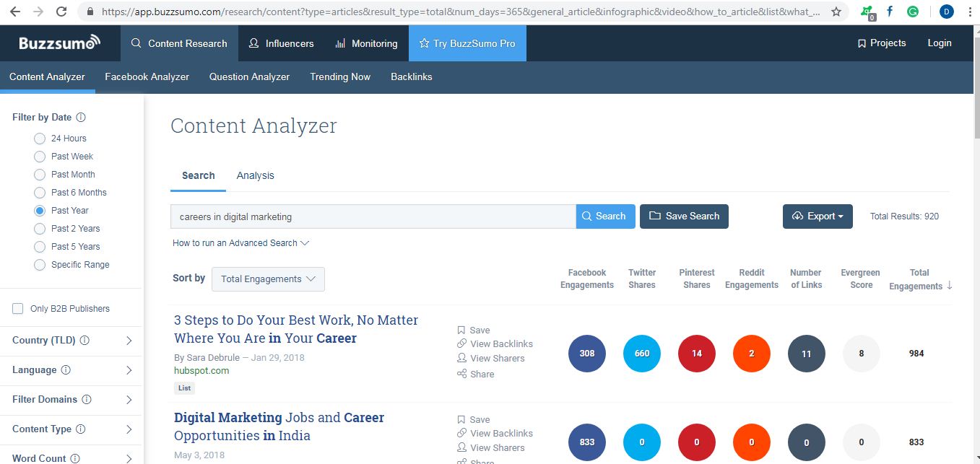This screenshot has width=980, height=464.
Task: Open the Projects link
Action: tap(881, 43)
